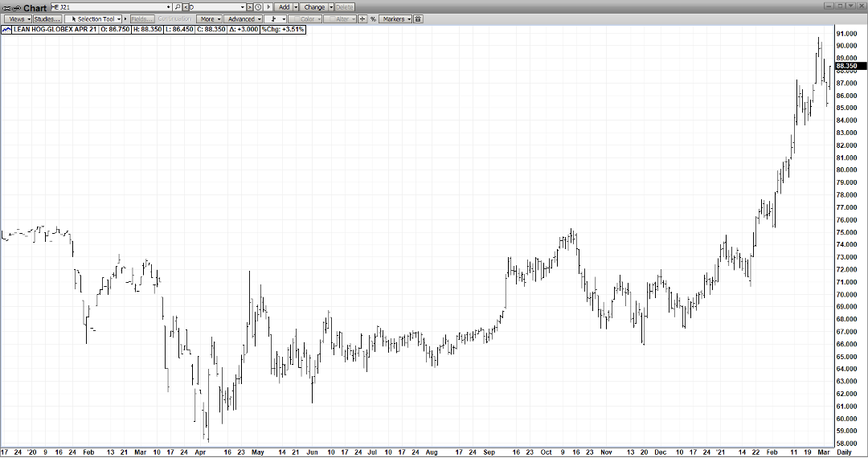Click the Studies button
This screenshot has width=868, height=458.
[x=47, y=18]
